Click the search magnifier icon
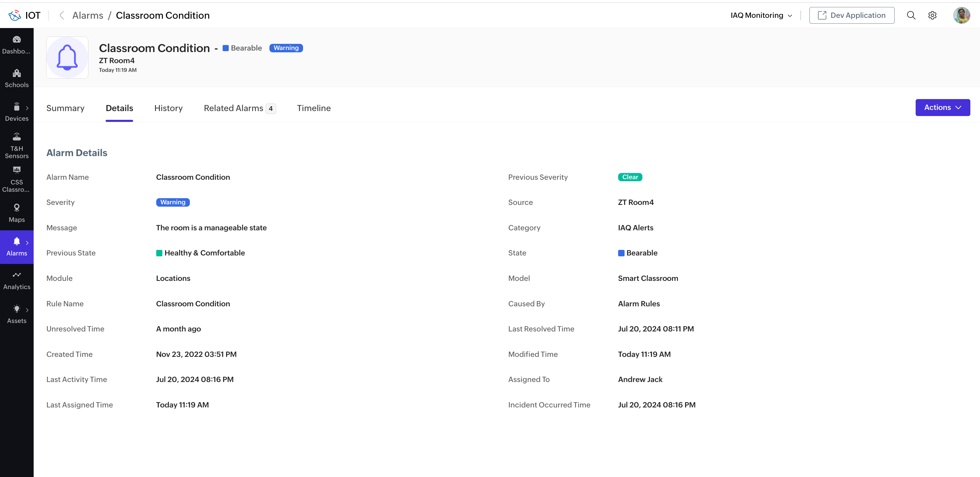Image resolution: width=980 pixels, height=477 pixels. (x=911, y=15)
